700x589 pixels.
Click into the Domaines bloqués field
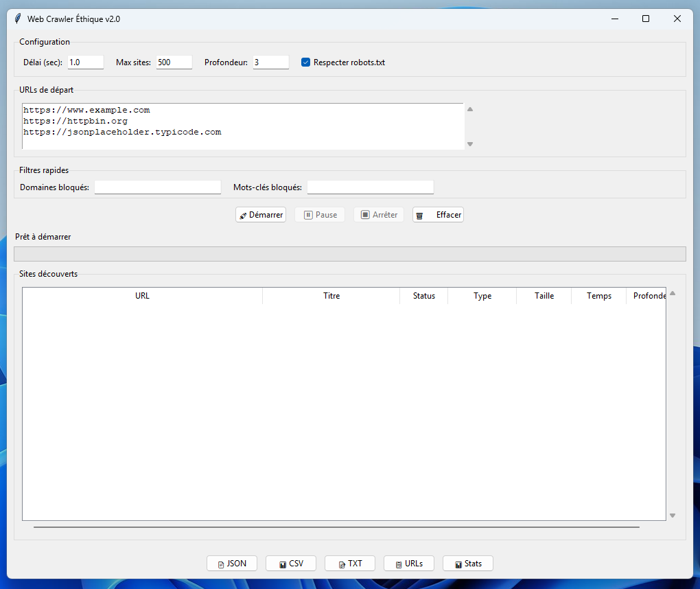pos(158,187)
